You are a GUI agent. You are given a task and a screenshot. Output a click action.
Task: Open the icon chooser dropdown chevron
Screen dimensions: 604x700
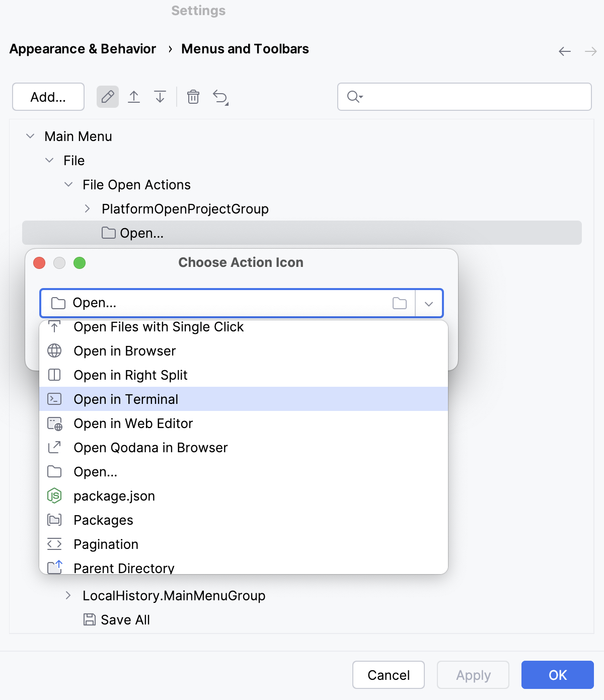[x=428, y=303]
